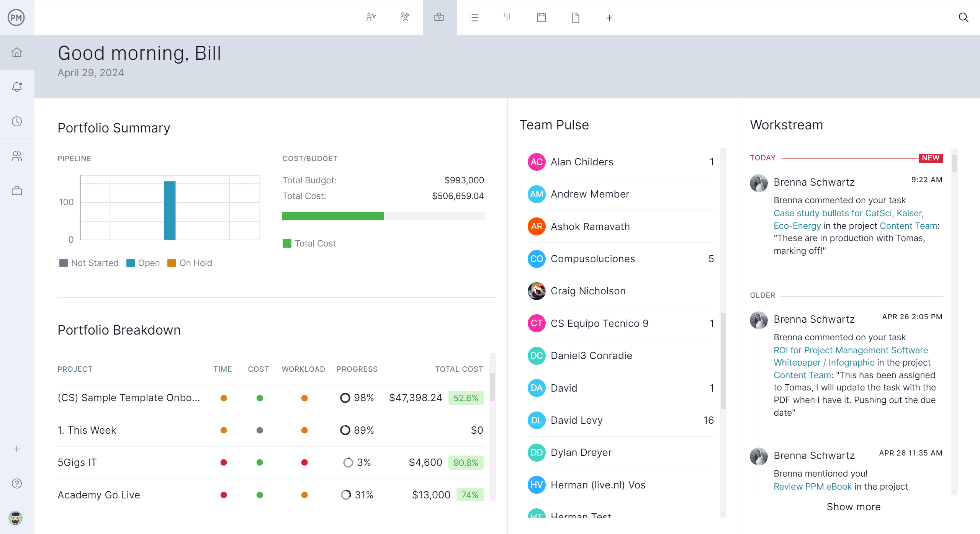The width and height of the screenshot is (980, 534).
Task: Open the Content Team project link
Action: coord(802,375)
